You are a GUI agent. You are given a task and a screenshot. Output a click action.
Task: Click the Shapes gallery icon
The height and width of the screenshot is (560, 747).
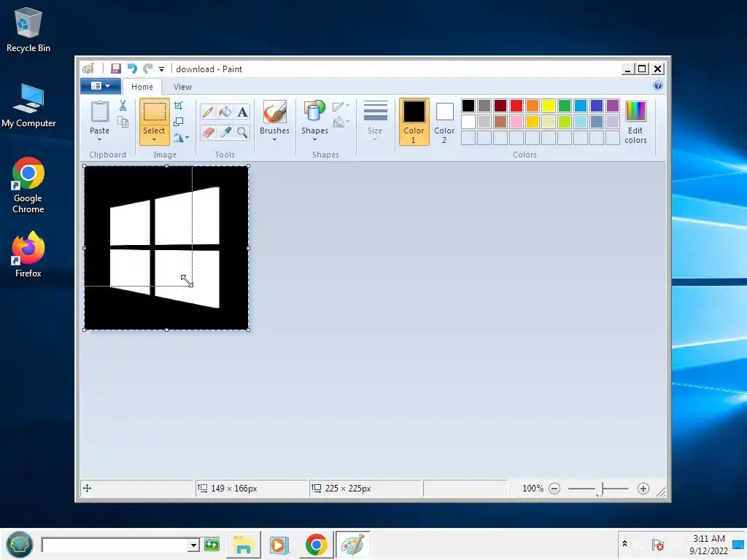coord(314,112)
